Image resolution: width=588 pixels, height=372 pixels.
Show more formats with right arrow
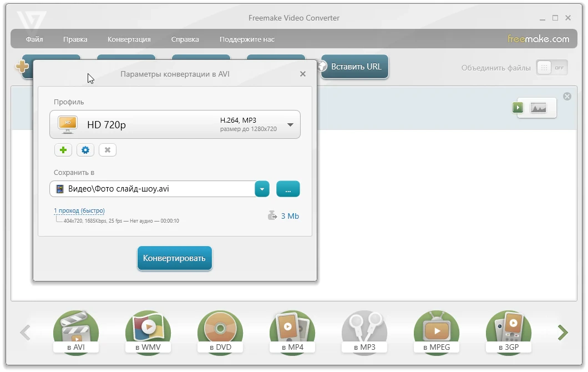[562, 333]
